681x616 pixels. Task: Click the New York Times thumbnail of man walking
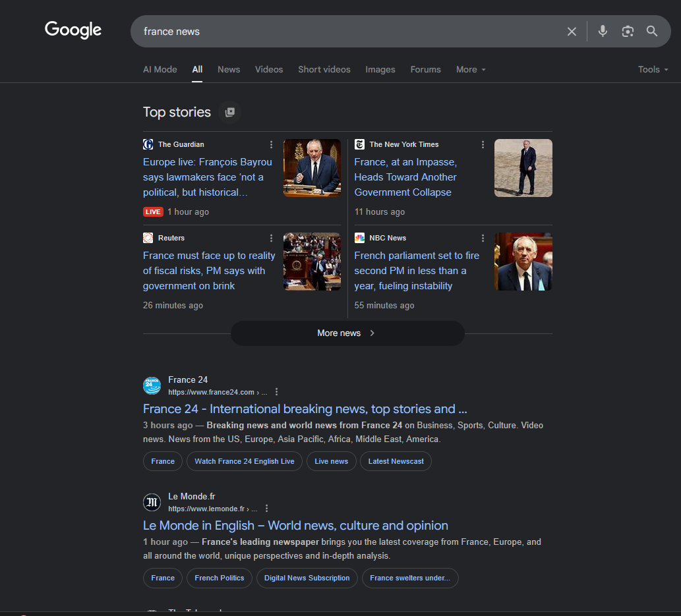coord(523,168)
